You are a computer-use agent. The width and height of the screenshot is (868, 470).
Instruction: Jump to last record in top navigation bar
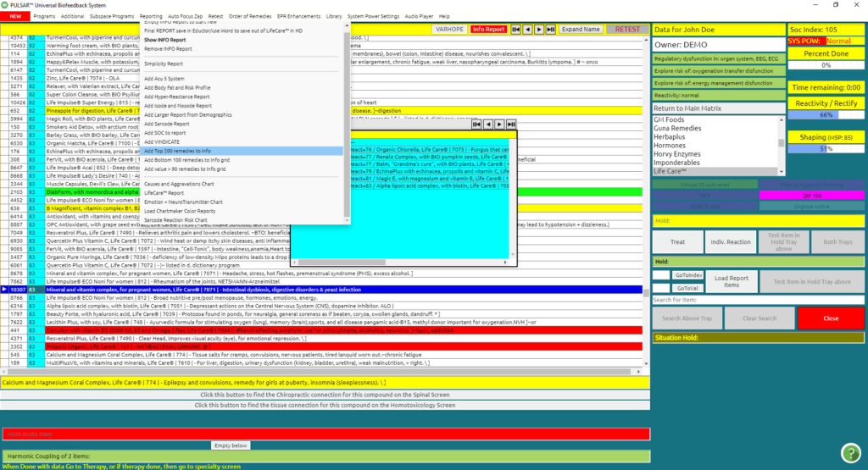(x=551, y=30)
